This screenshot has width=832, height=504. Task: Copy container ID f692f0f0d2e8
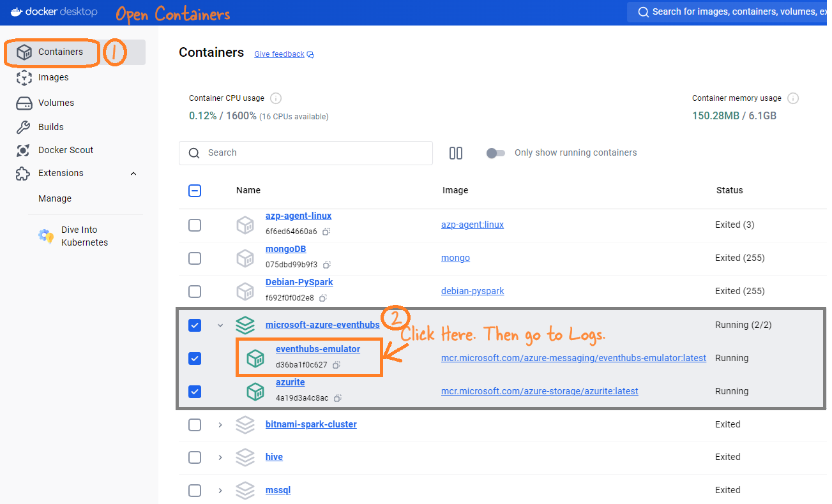click(323, 298)
